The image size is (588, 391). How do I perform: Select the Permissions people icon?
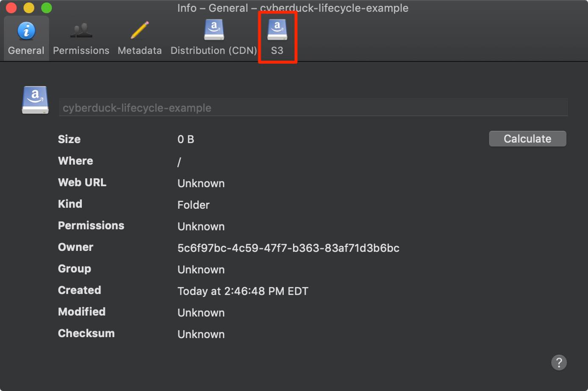point(80,30)
